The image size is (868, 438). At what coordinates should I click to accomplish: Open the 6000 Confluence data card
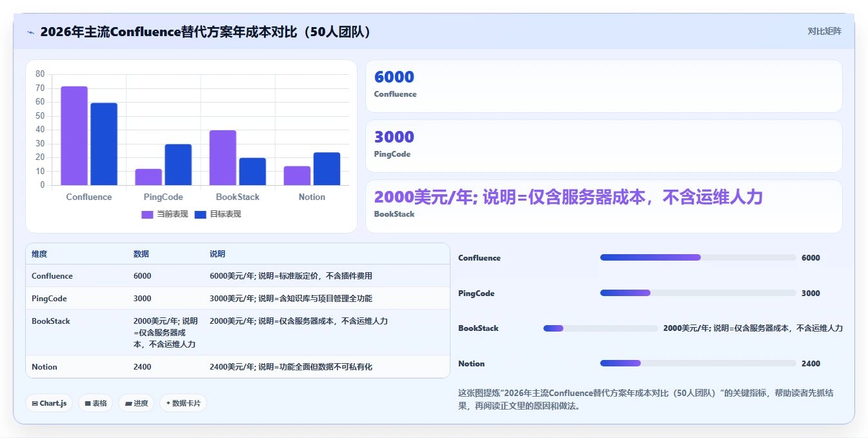point(603,86)
